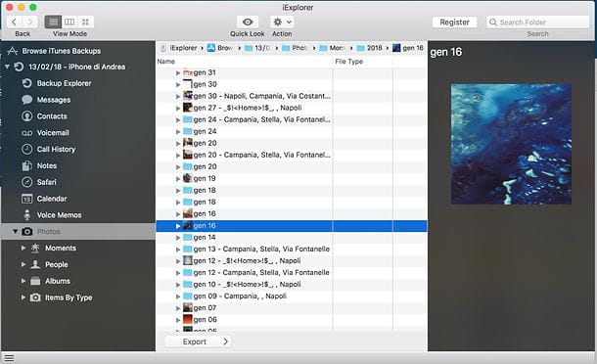Open Quick Look eye icon

point(248,23)
